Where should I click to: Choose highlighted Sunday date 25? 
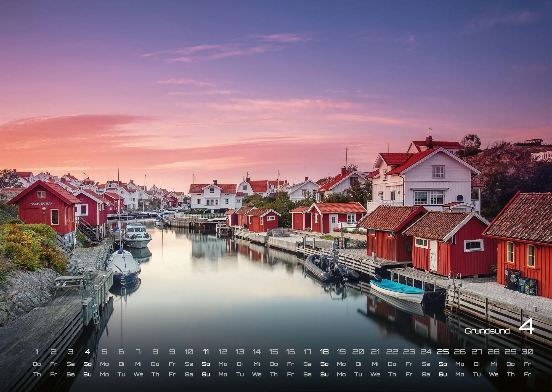point(443,352)
